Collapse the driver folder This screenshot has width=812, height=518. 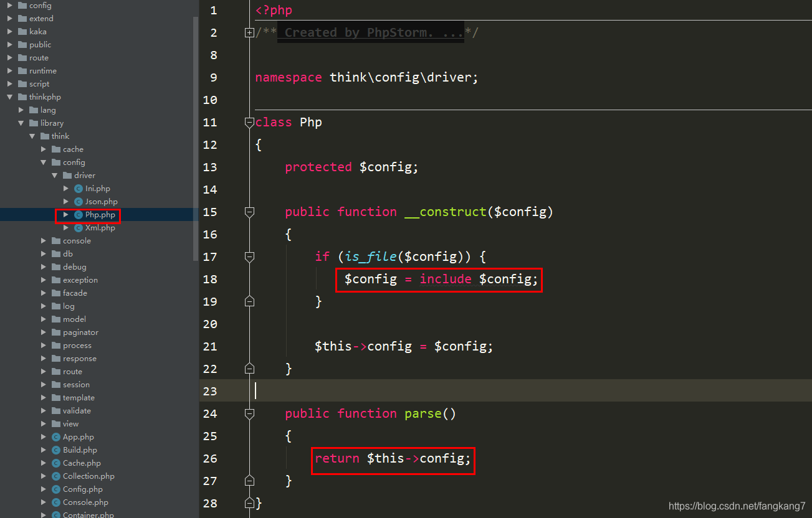coord(55,176)
